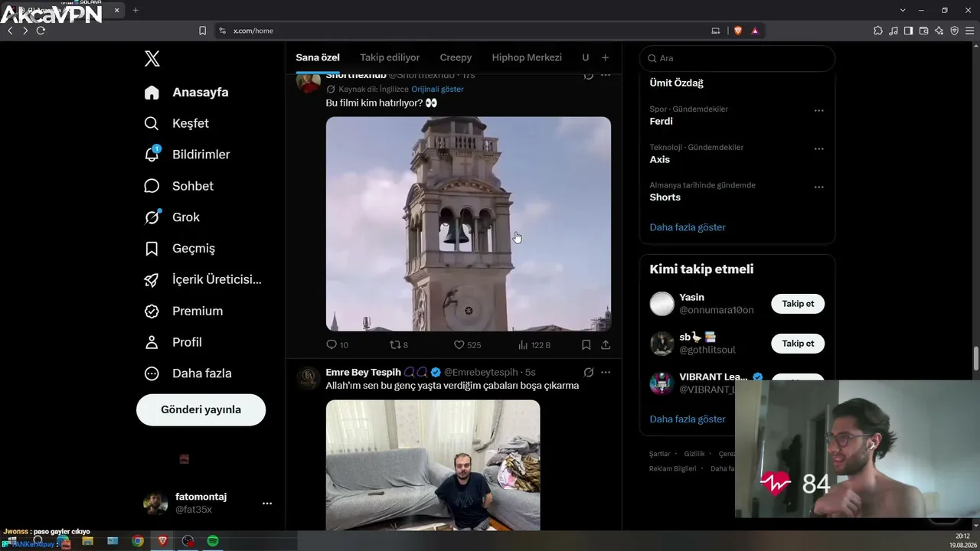Image resolution: width=980 pixels, height=551 pixels.
Task: Open the browser hamburger menu
Action: coord(969,31)
